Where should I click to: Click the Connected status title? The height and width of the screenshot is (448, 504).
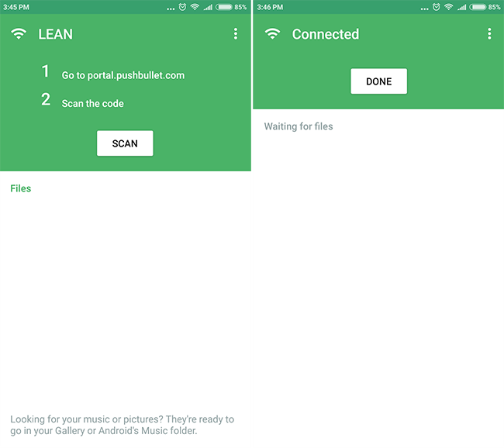(x=326, y=34)
